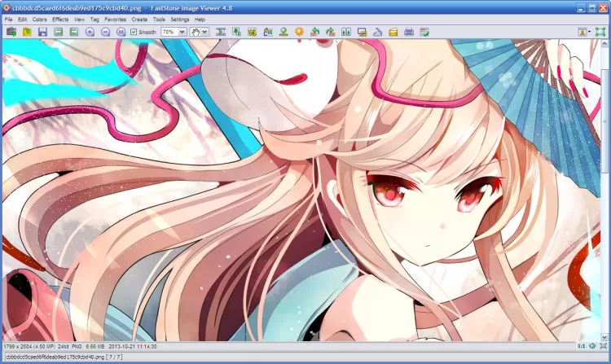Show the image at actual size
Viewport: 611px width, 364px height.
point(121,32)
